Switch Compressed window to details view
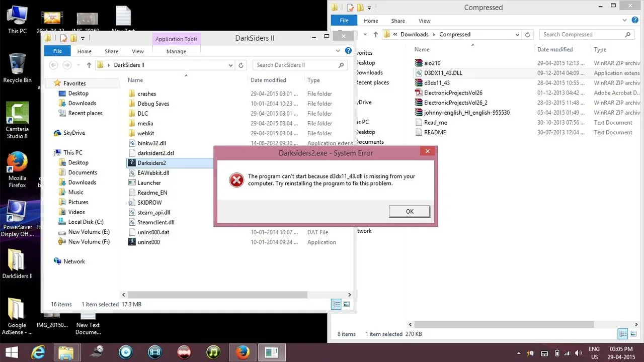Image resolution: width=644 pixels, height=362 pixels. (x=623, y=334)
